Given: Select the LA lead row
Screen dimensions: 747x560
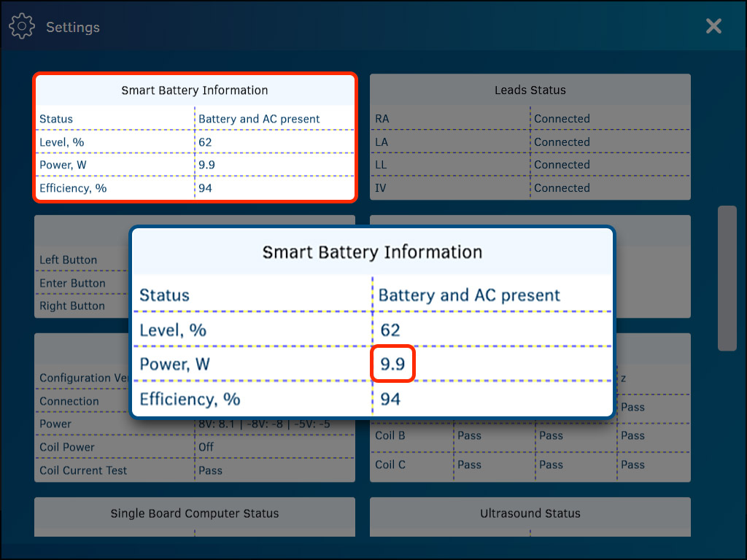Looking at the screenshot, I should pos(438,141).
